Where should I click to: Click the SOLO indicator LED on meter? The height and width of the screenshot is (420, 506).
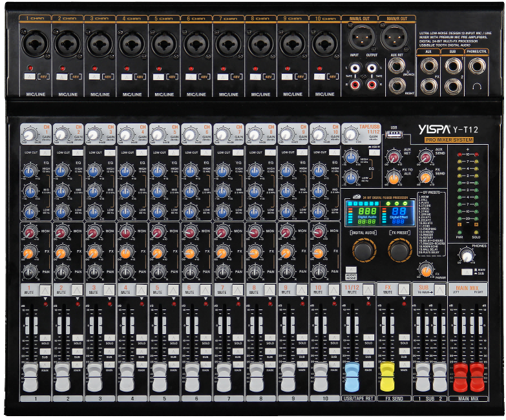pos(476,232)
